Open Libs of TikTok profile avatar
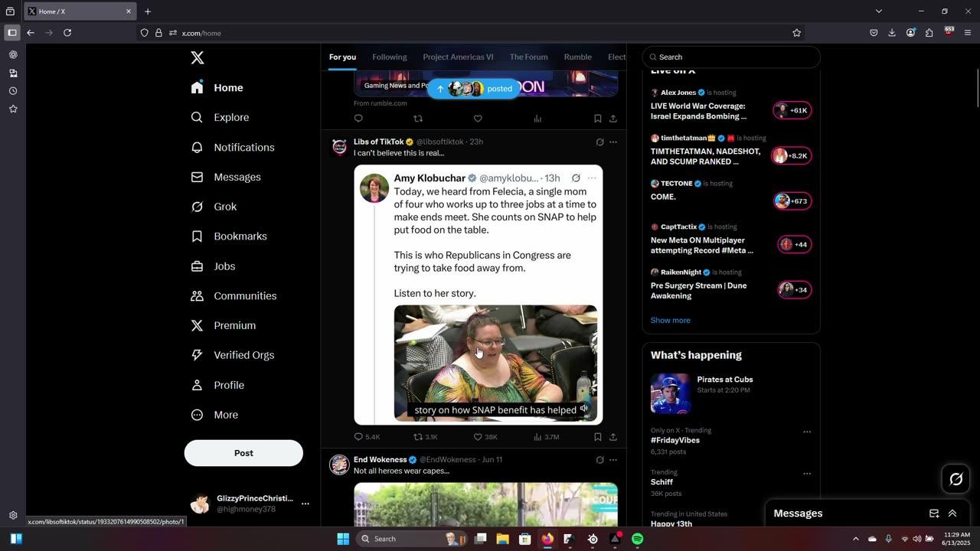 [339, 148]
